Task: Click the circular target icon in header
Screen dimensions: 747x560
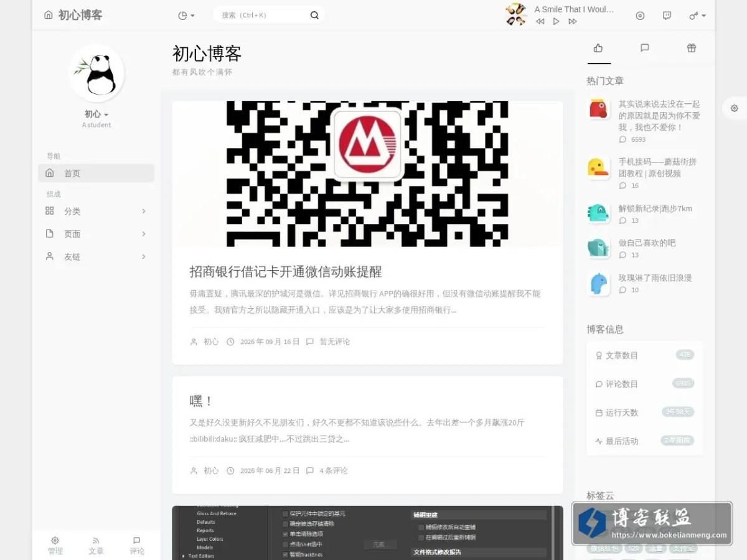Action: [x=640, y=16]
